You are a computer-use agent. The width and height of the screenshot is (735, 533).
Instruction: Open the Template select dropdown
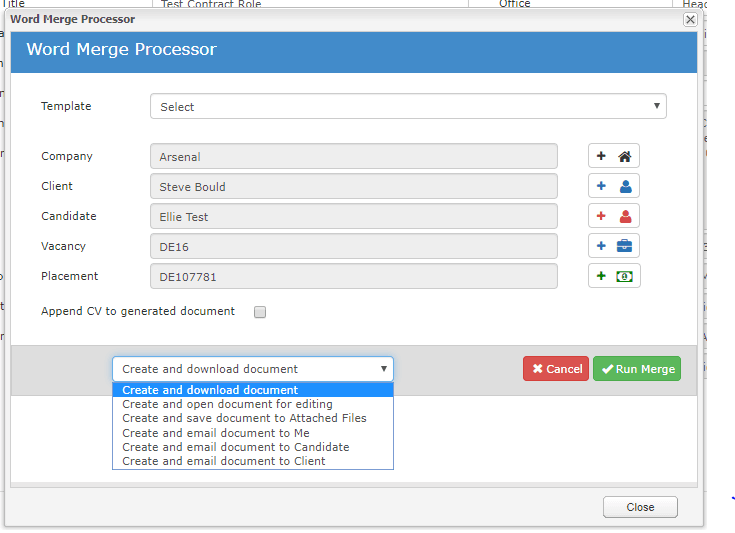[x=408, y=107]
